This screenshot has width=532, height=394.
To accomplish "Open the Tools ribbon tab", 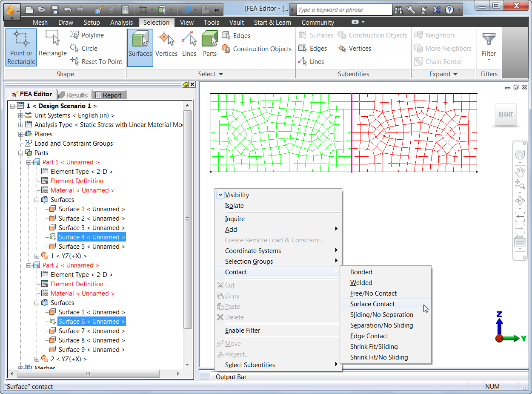I will pos(212,23).
